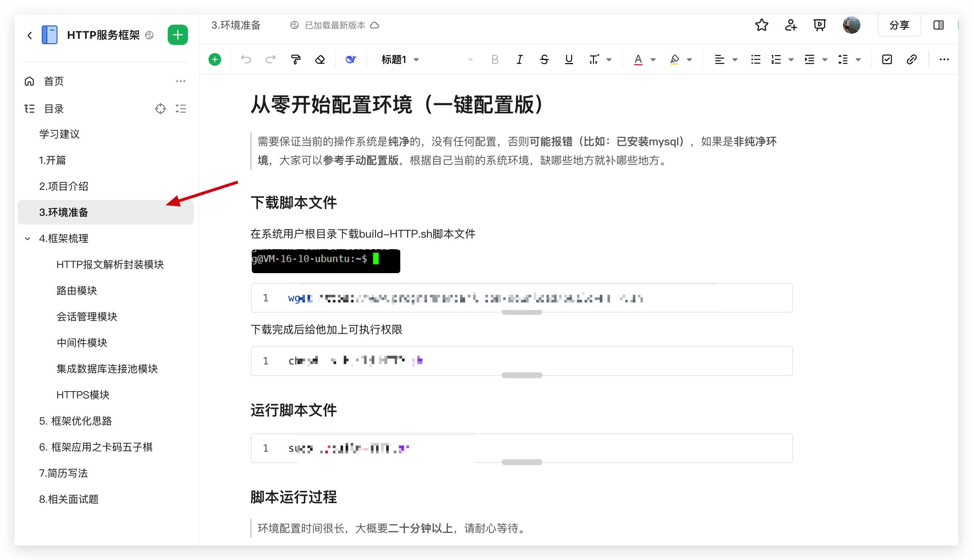Screen dimensions: 973x560
Task: Start presentation mode icon
Action: tap(819, 25)
